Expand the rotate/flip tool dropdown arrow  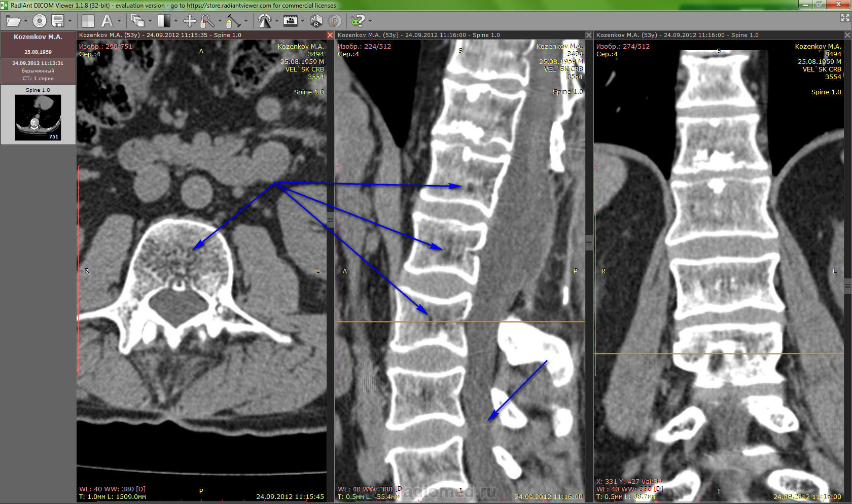coord(276,21)
